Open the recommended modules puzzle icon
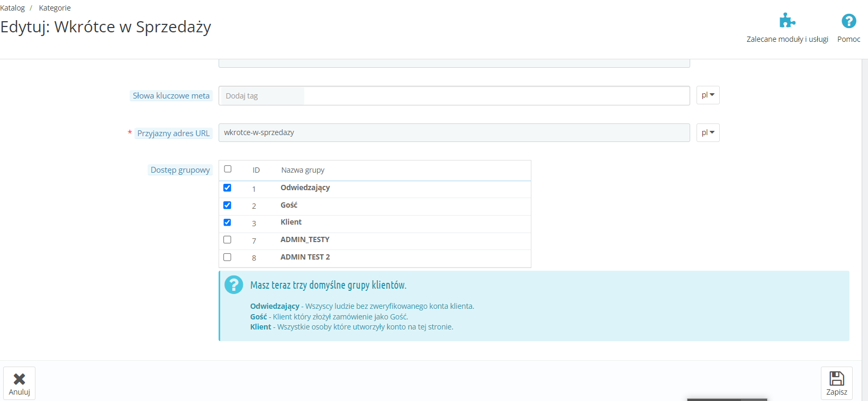This screenshot has height=401, width=868. [787, 21]
